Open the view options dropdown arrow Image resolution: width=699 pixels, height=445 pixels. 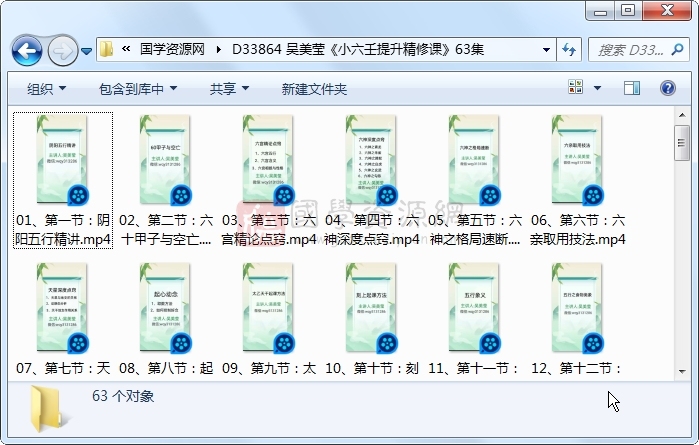[597, 88]
